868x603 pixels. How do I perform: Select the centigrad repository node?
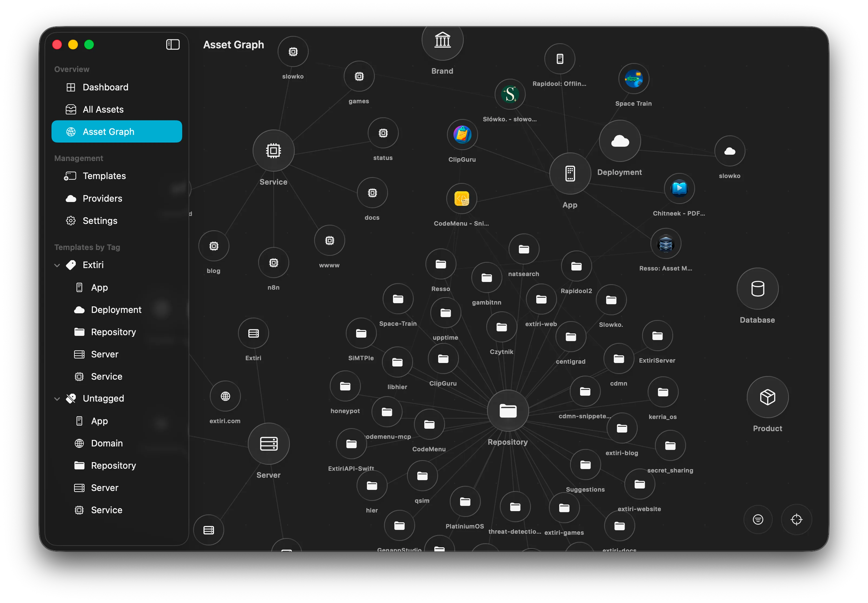[571, 337]
